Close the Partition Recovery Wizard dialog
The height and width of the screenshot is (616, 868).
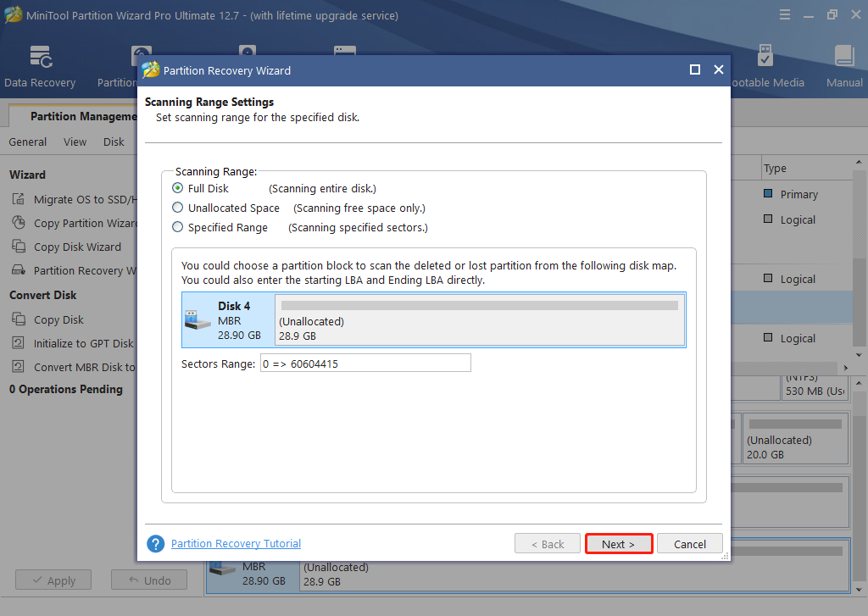(x=719, y=69)
